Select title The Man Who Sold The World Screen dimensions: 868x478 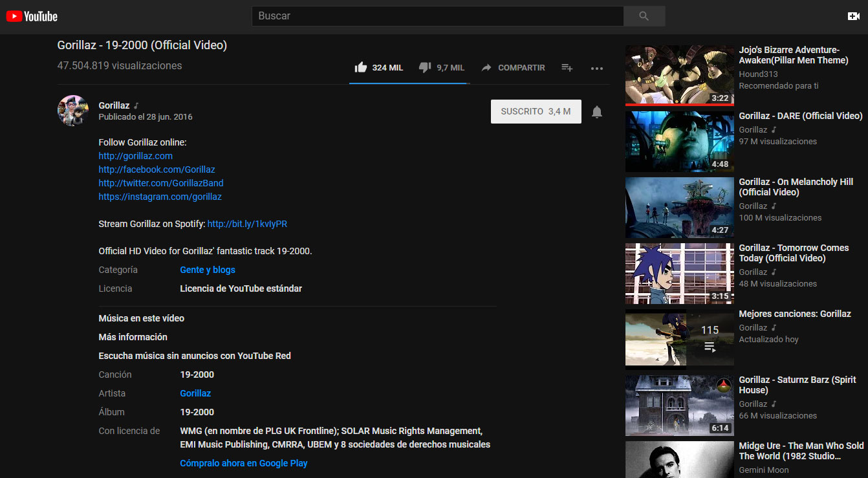tap(801, 451)
